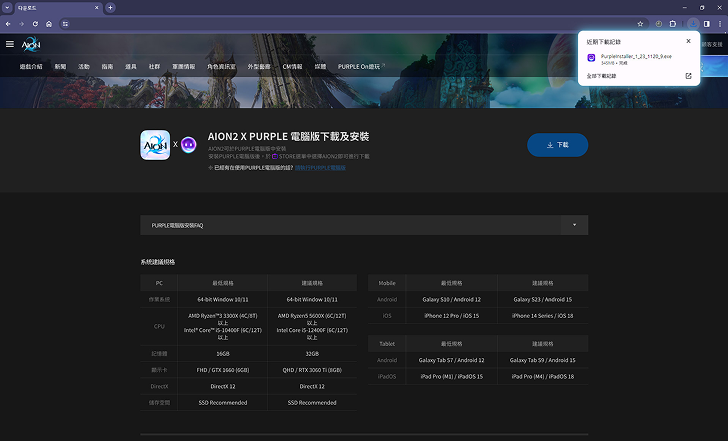Reload the page with the refresh icon
The width and height of the screenshot is (728, 442).
click(35, 23)
